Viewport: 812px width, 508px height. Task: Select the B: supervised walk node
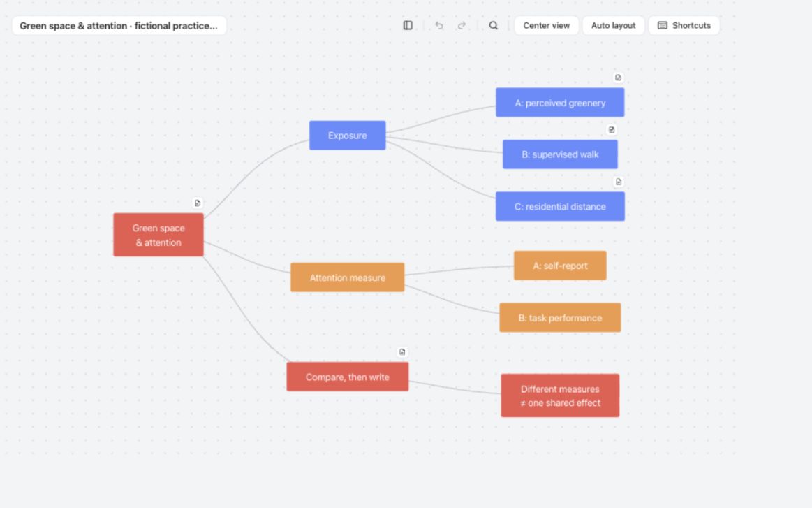tap(560, 154)
